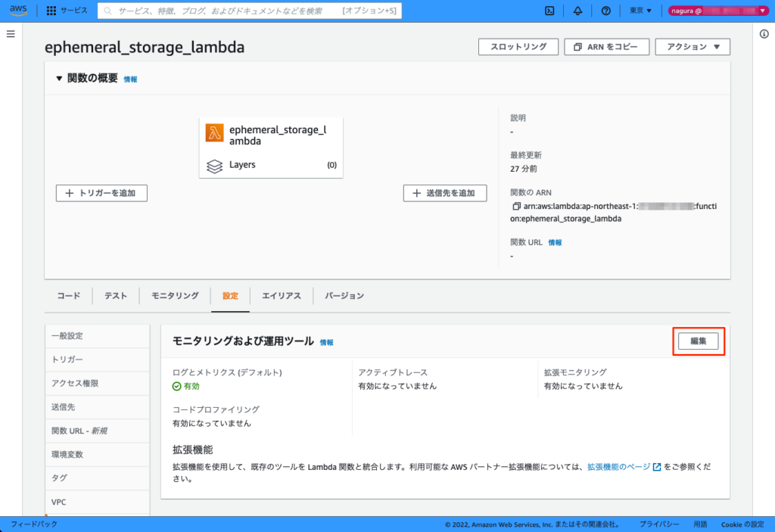The height and width of the screenshot is (532, 775).
Task: Switch to the テスト tab
Action: click(116, 296)
